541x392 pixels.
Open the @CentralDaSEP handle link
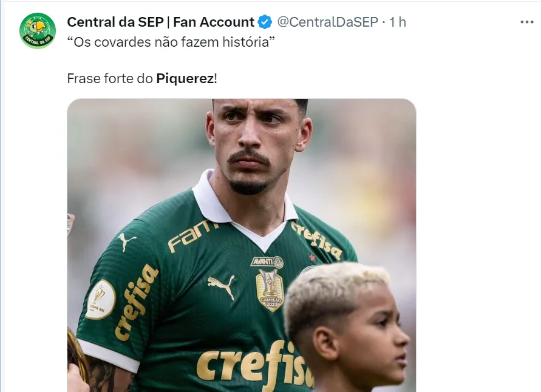click(327, 22)
